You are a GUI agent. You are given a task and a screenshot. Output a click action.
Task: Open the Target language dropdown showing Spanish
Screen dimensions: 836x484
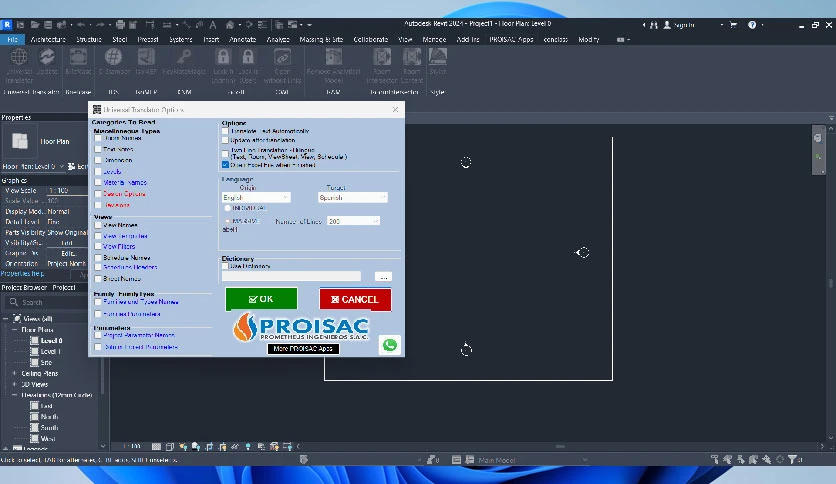pyautogui.click(x=352, y=197)
